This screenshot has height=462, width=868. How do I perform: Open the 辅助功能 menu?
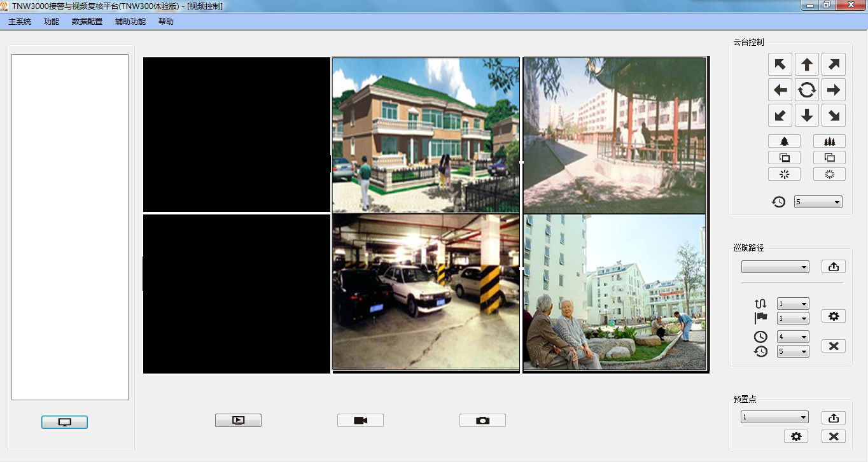[x=130, y=22]
